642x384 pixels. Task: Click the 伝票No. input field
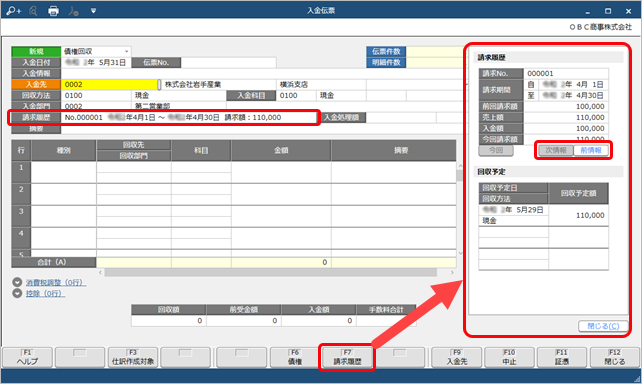tap(228, 62)
